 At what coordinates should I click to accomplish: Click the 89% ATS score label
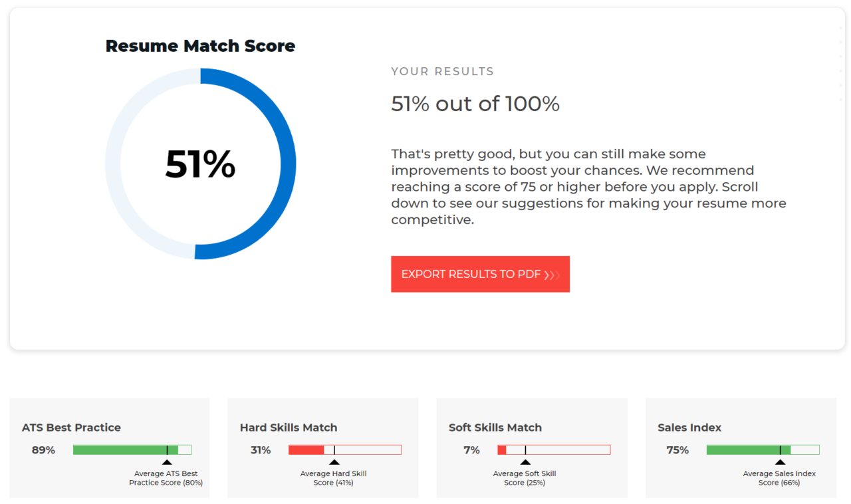tap(43, 449)
